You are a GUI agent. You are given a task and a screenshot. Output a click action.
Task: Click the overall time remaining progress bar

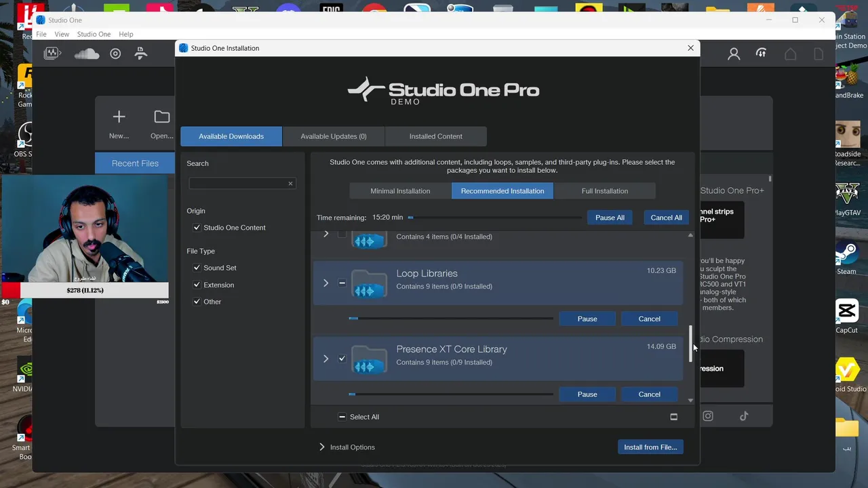click(x=494, y=218)
